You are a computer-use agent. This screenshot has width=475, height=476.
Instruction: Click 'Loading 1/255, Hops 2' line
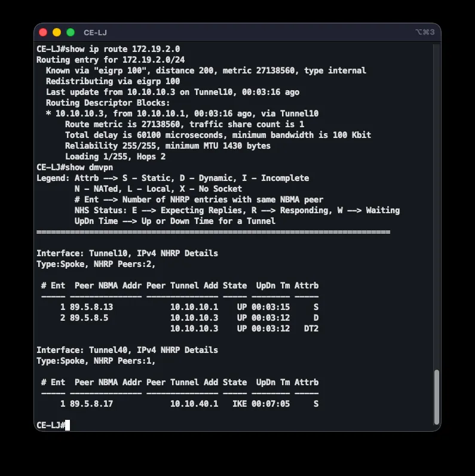coord(115,156)
